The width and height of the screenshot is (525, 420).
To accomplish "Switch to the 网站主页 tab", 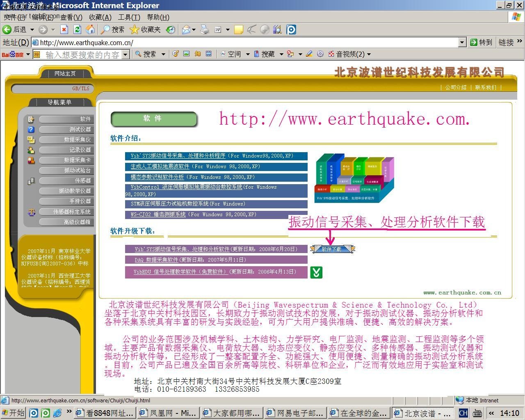I will (65, 73).
